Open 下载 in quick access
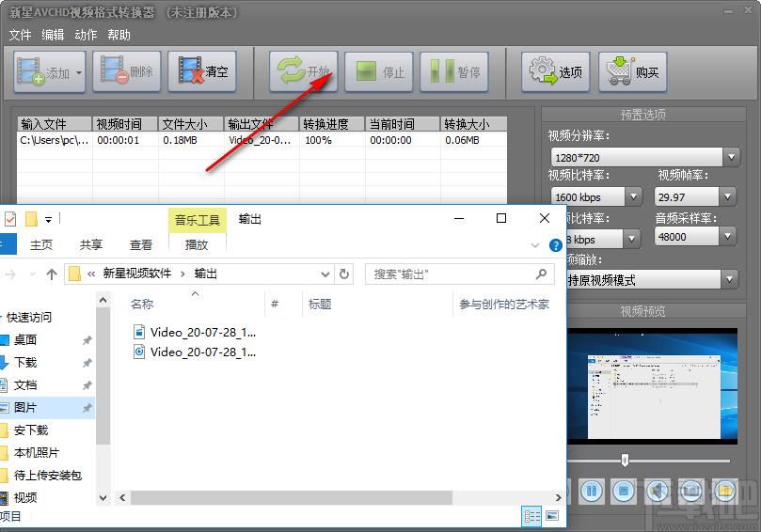 (25, 362)
